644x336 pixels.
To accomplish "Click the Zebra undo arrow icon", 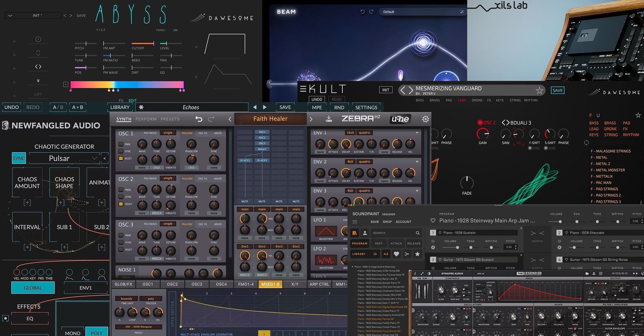I will pos(199,119).
